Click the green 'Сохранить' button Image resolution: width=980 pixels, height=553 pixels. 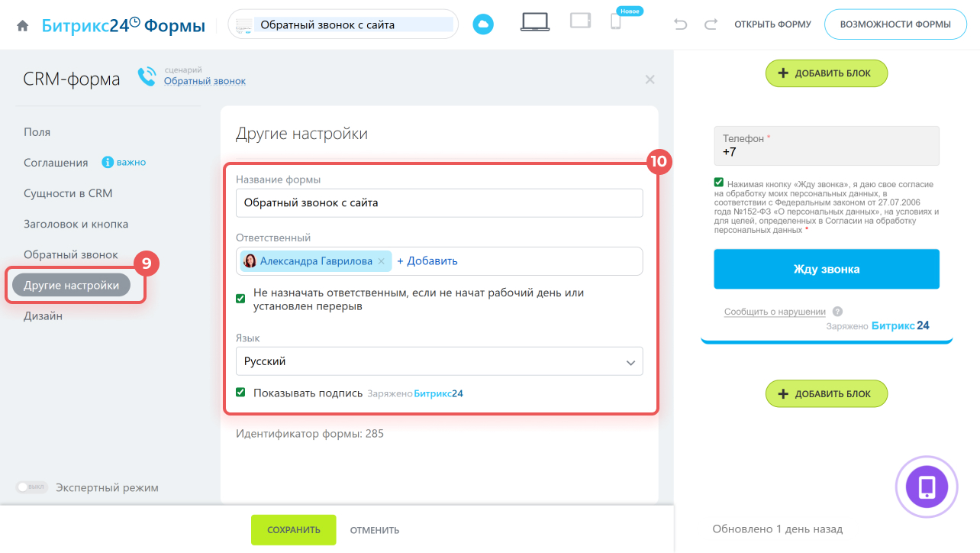[x=293, y=530]
